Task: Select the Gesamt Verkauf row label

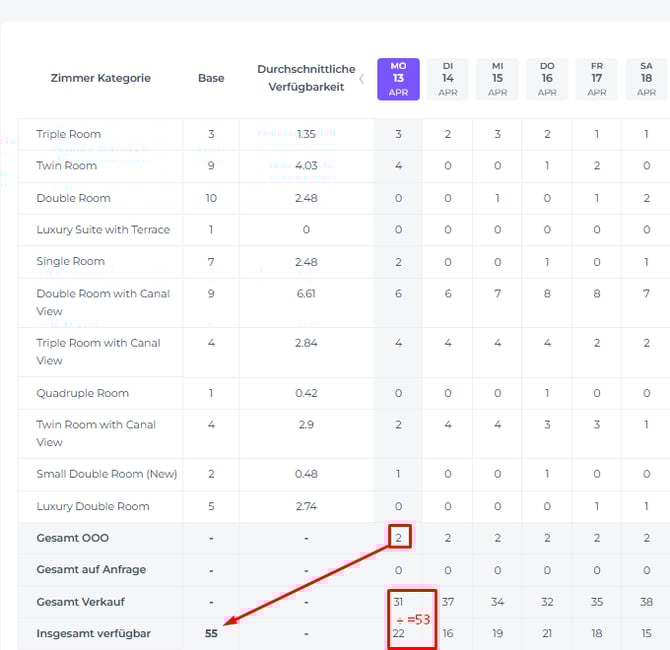Action: [x=80, y=602]
